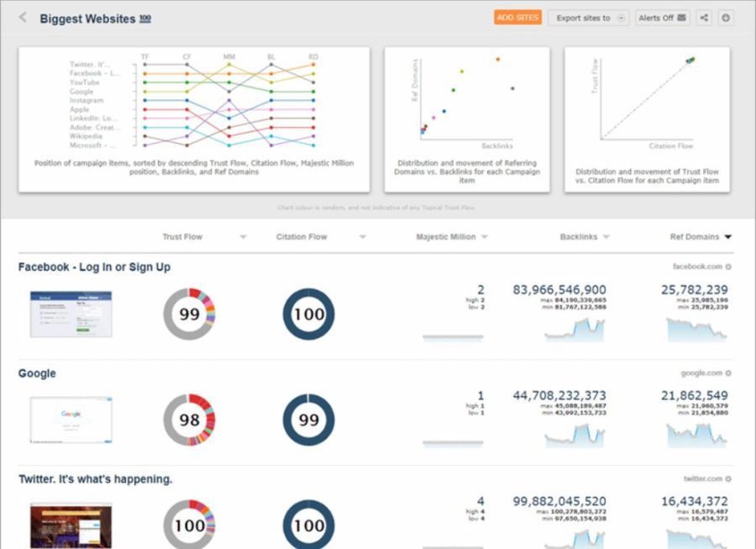Click Twitter's Citation Flow 100 donut
The image size is (756, 549).
coord(308,525)
